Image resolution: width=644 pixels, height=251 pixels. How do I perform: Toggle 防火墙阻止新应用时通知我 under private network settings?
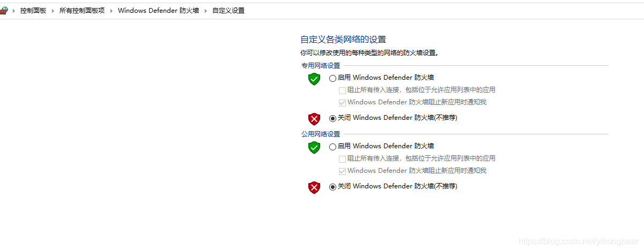click(x=342, y=103)
